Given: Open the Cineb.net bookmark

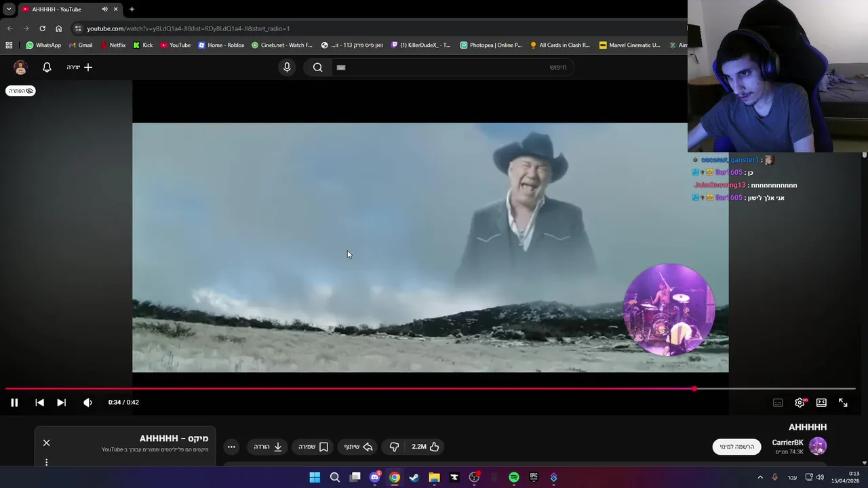Looking at the screenshot, I should (281, 45).
